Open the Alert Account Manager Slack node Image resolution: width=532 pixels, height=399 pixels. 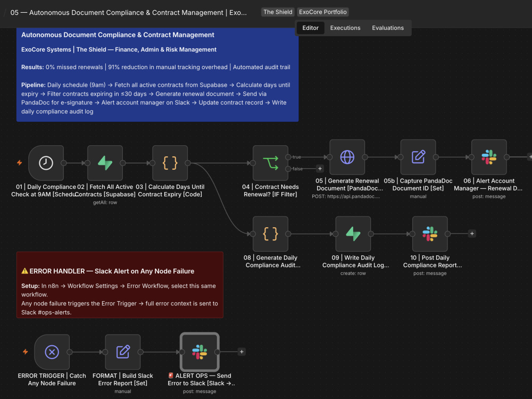pos(489,157)
